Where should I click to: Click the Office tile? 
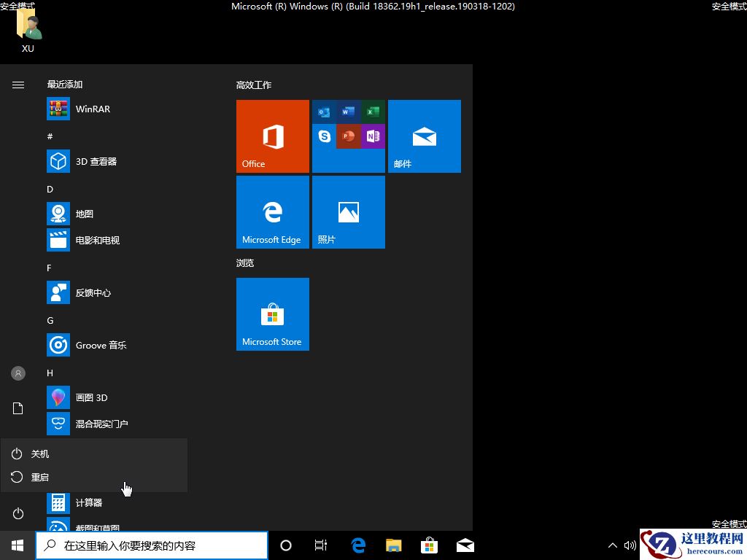tap(273, 136)
